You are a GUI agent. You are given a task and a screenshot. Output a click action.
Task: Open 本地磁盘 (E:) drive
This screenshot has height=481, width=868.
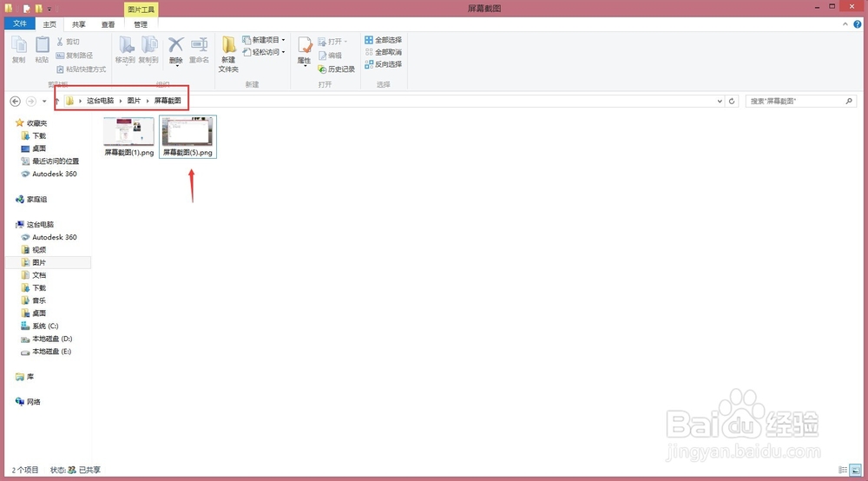[46, 352]
